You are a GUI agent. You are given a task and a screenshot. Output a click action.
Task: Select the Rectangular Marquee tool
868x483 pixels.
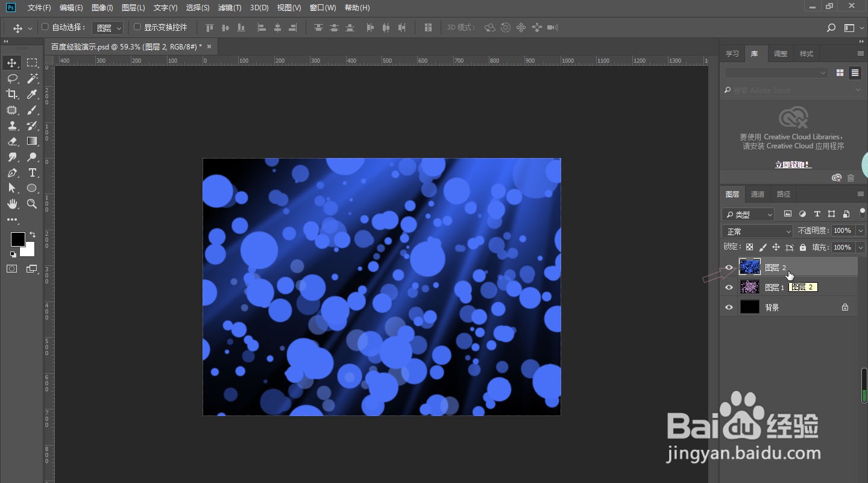(32, 63)
